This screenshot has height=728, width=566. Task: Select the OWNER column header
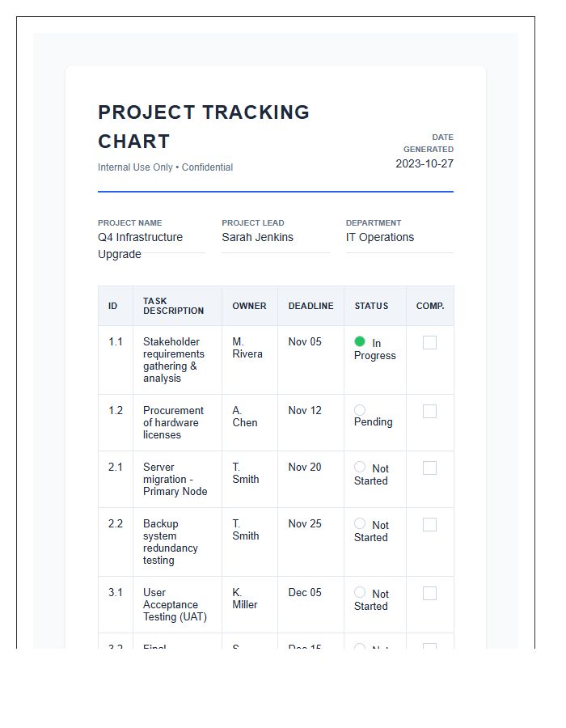(248, 306)
